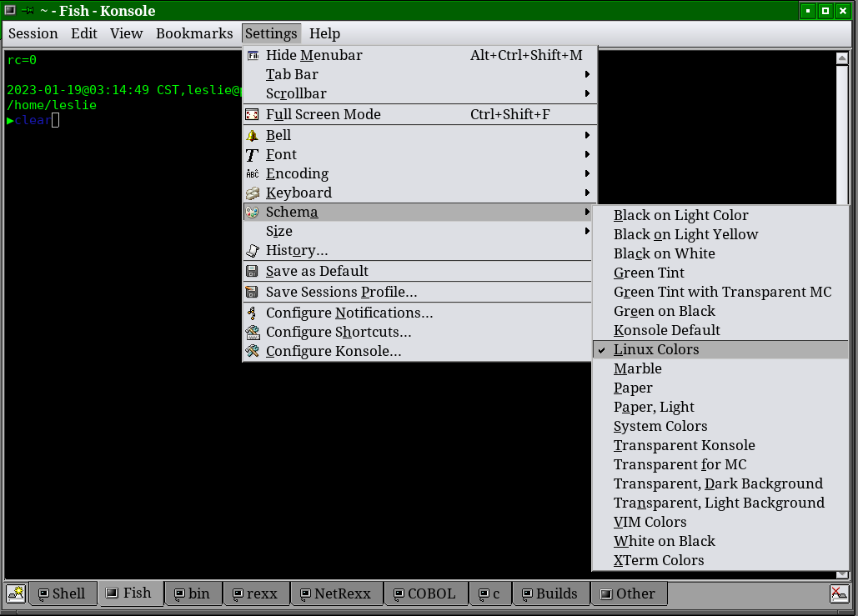Switch to the Other tab

[x=629, y=594]
